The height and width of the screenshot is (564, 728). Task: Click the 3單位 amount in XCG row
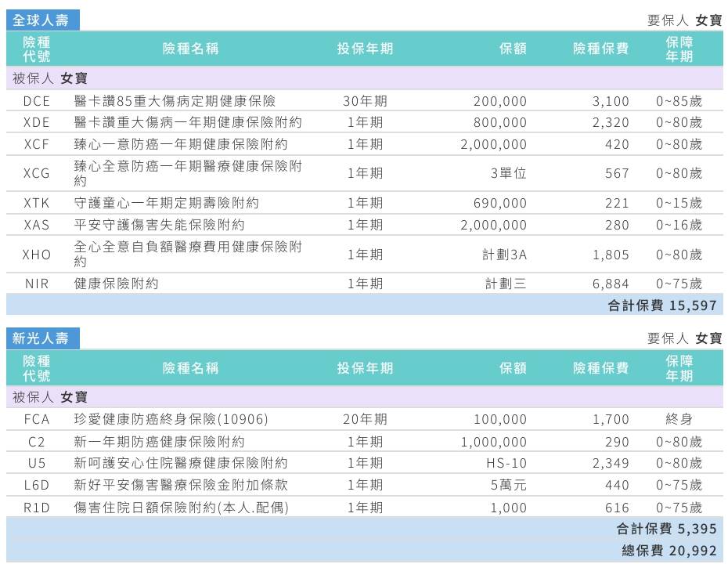click(508, 173)
